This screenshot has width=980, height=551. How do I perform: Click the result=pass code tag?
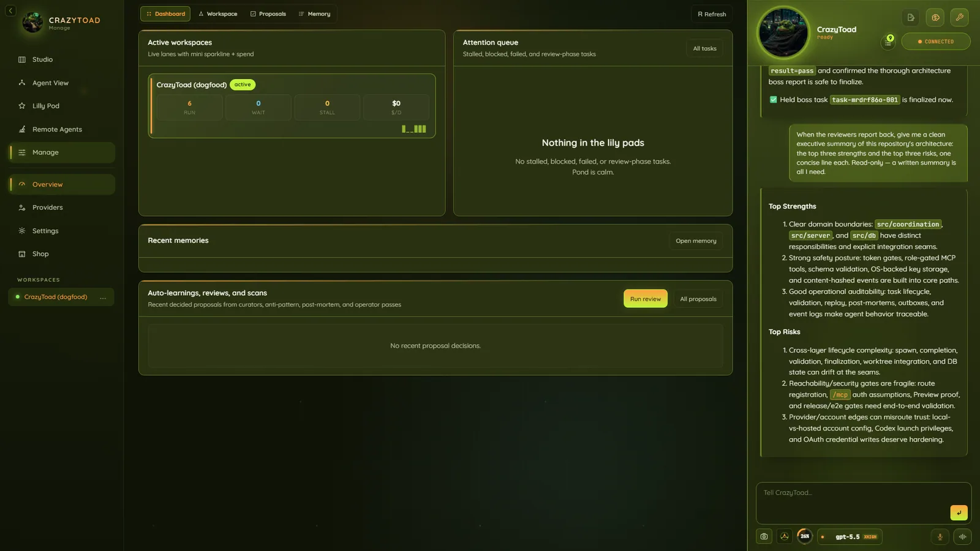[792, 71]
